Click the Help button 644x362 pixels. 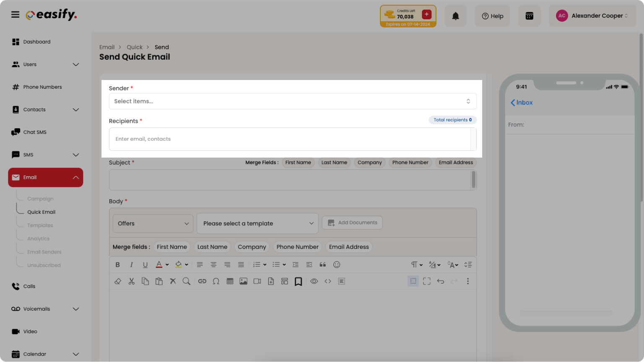coord(492,16)
